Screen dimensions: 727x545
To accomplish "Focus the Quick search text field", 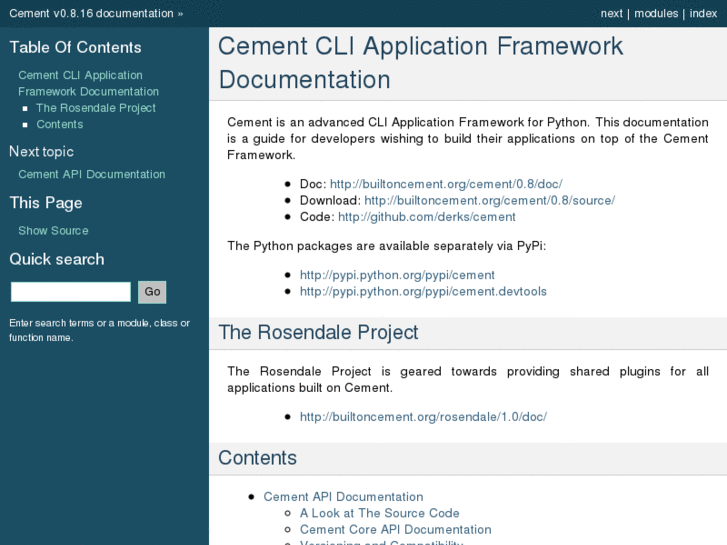I will (71, 292).
